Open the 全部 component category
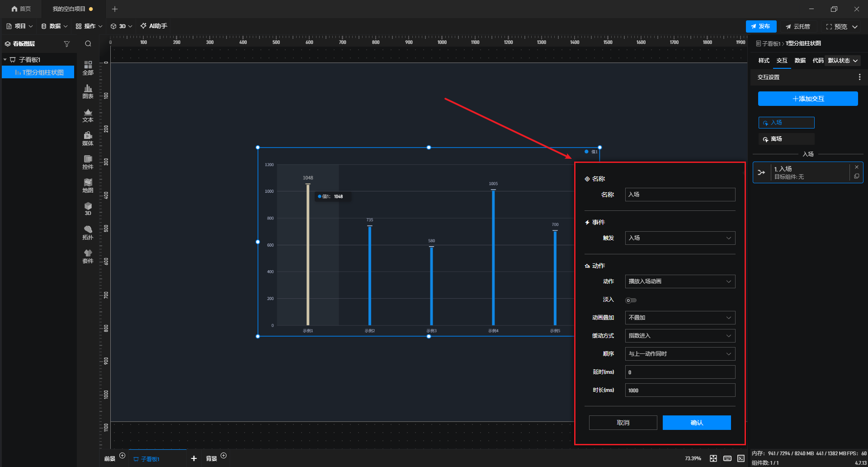This screenshot has height=467, width=868. (88, 68)
